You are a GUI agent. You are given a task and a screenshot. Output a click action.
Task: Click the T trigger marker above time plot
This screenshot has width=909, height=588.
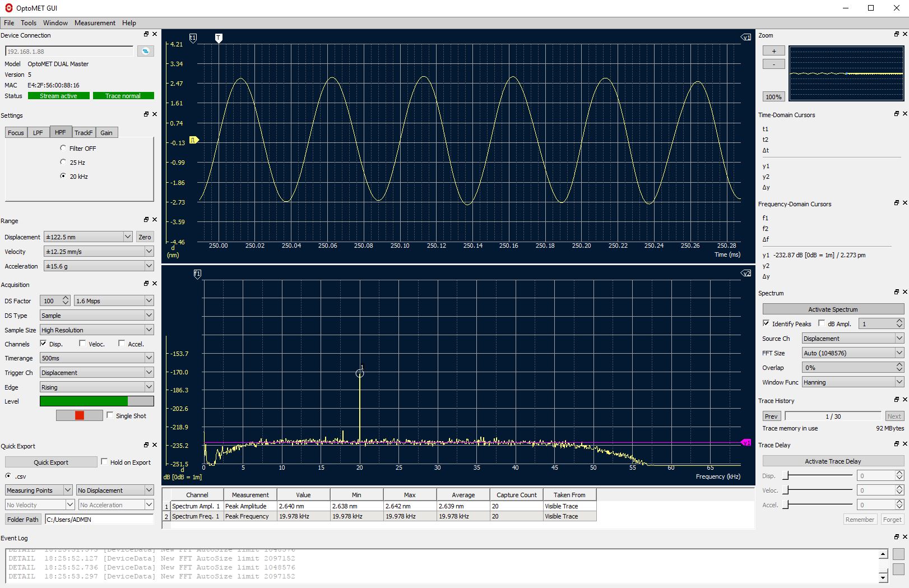pyautogui.click(x=219, y=38)
